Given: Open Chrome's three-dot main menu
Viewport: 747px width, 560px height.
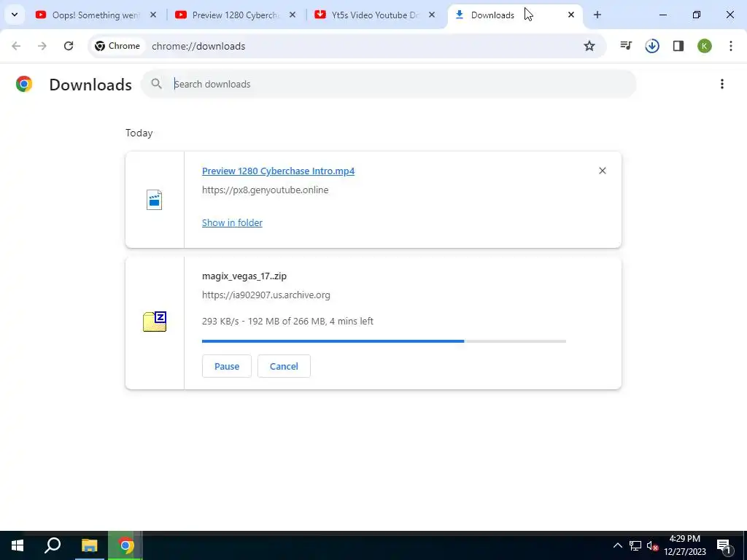Looking at the screenshot, I should click(731, 46).
